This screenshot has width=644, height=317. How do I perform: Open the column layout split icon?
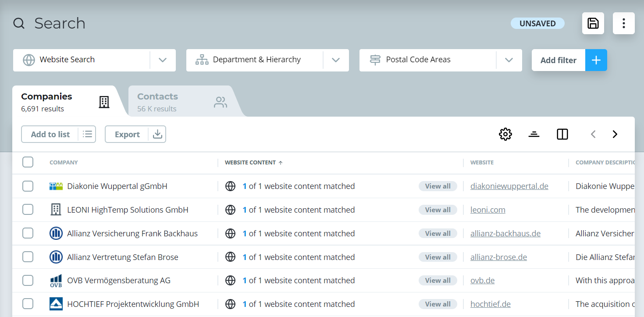pyautogui.click(x=562, y=134)
